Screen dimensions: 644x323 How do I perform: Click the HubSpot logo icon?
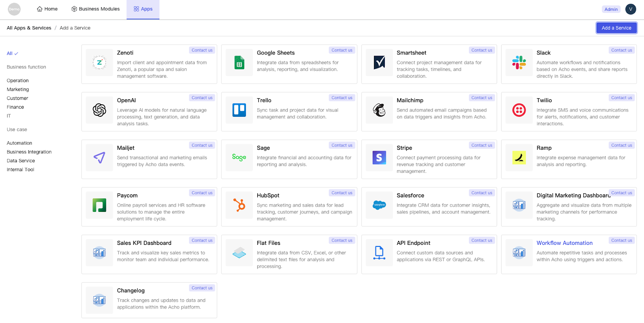(x=239, y=205)
